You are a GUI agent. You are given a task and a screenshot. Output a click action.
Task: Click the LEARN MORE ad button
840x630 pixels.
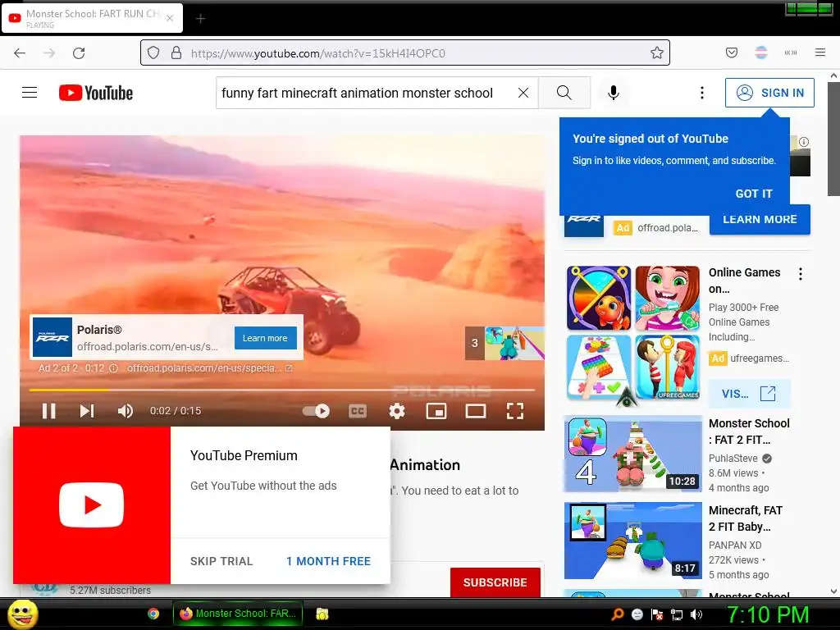(x=760, y=219)
